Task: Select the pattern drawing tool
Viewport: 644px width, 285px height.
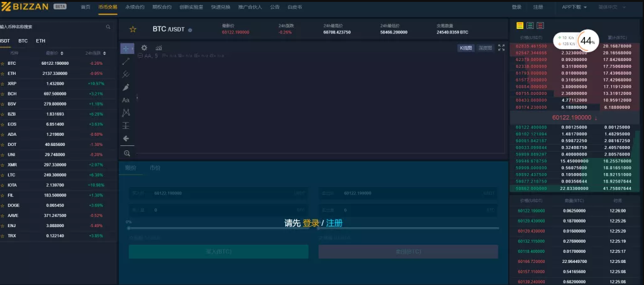Action: (126, 113)
